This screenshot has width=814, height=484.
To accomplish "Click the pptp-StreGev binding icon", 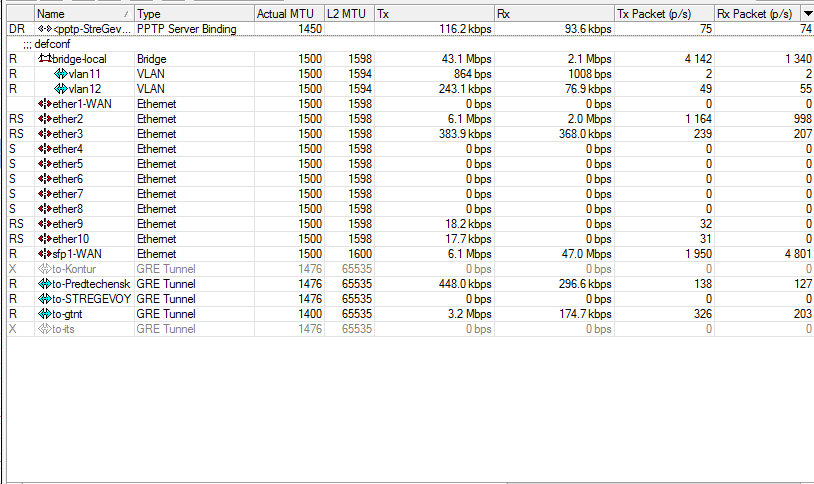I will pos(45,29).
